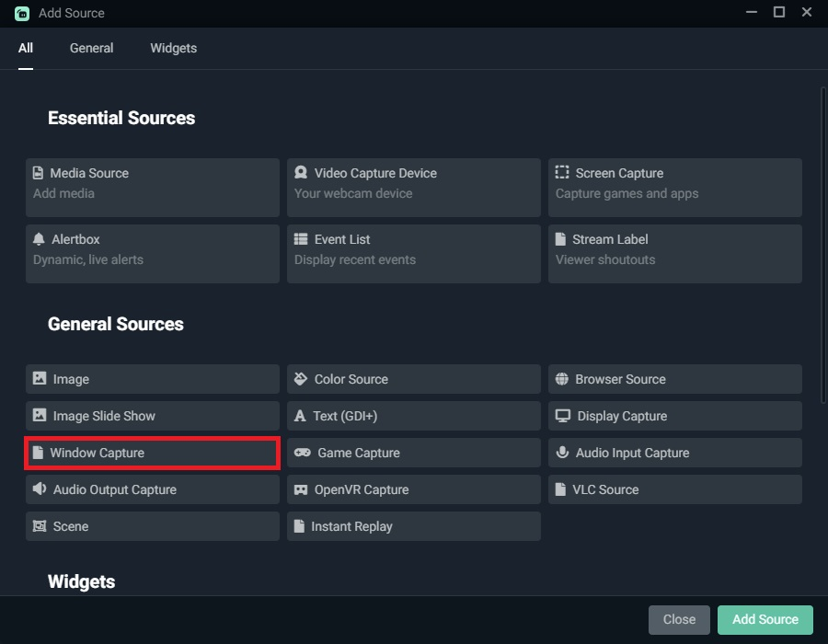Viewport: 828px width, 644px height.
Task: Click the Media Source file icon
Action: [39, 173]
